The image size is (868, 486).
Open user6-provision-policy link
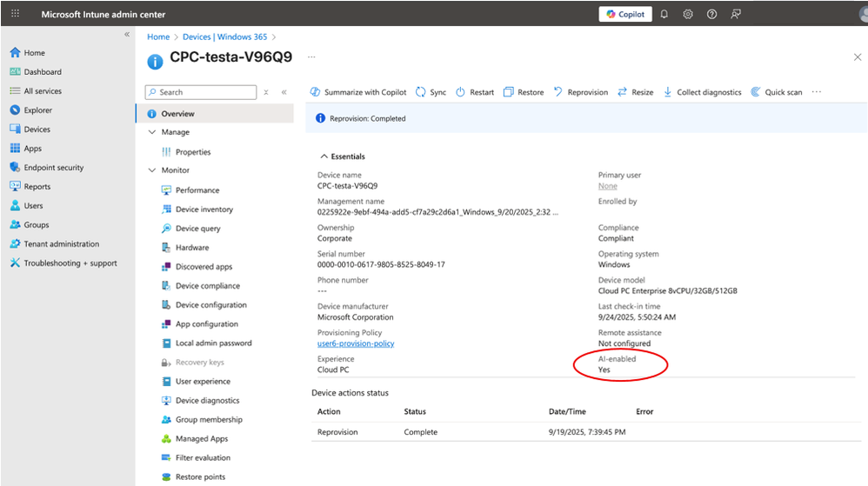[x=356, y=343]
